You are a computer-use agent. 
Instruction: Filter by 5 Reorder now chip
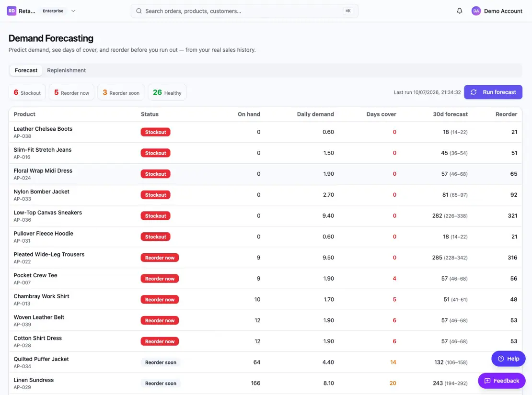click(71, 92)
